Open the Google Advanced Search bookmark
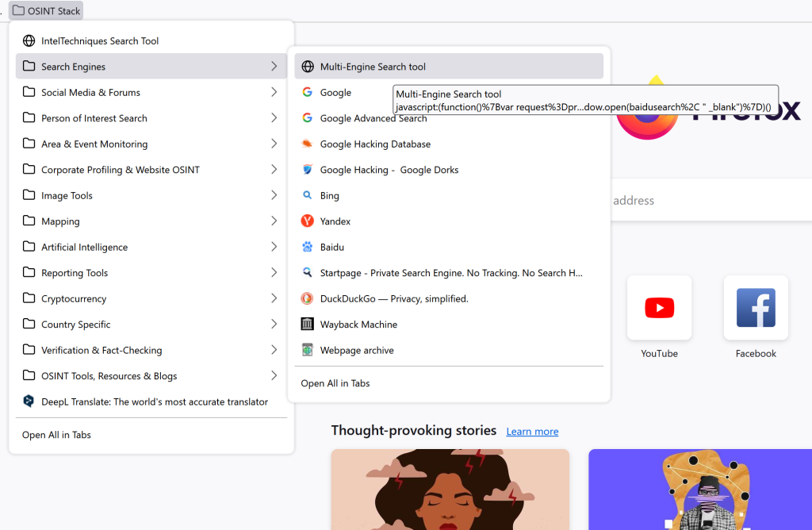The image size is (812, 530). click(x=449, y=118)
